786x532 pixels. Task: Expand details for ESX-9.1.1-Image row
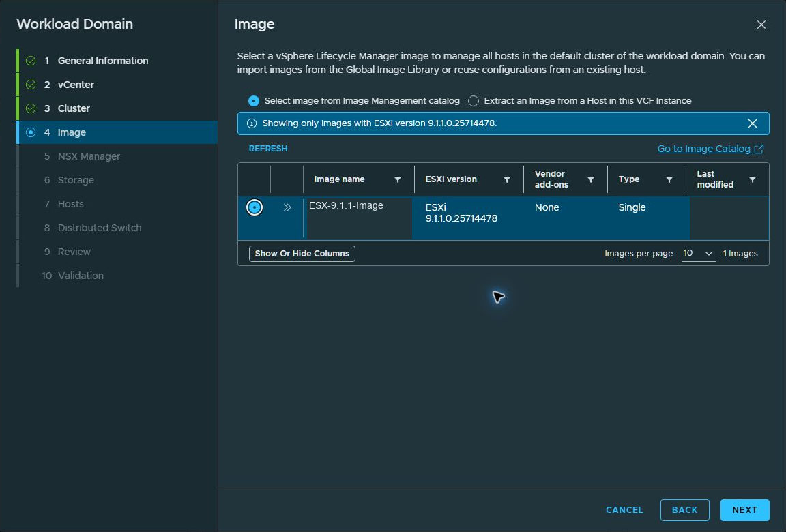[287, 207]
